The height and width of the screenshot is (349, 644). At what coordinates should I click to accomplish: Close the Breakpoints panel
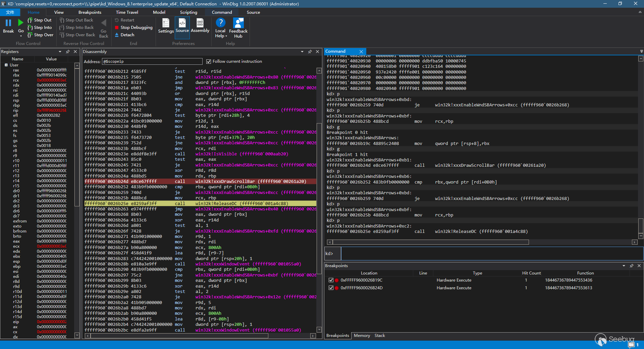click(x=639, y=266)
